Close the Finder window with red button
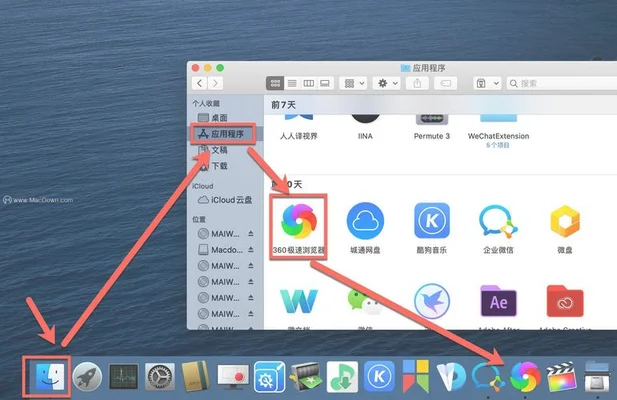The image size is (617, 400). coord(195,68)
